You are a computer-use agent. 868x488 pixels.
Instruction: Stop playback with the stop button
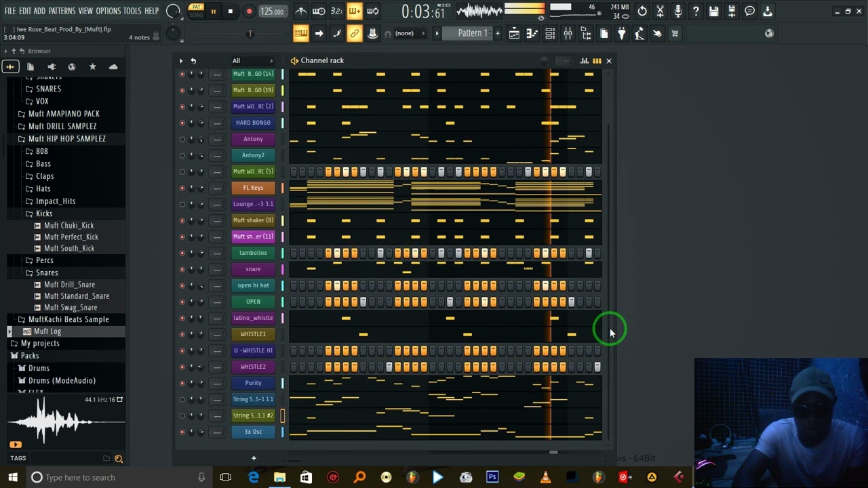[x=231, y=12]
